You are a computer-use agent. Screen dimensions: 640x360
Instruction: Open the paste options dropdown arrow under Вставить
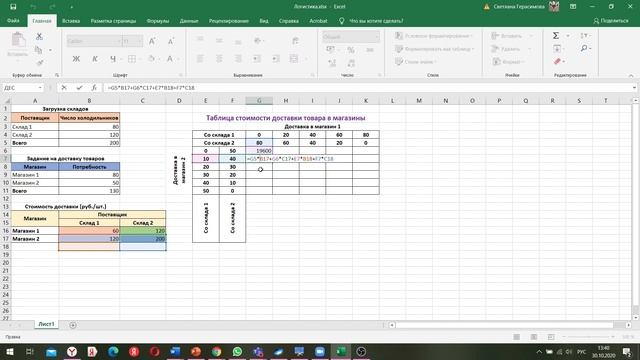click(x=18, y=60)
